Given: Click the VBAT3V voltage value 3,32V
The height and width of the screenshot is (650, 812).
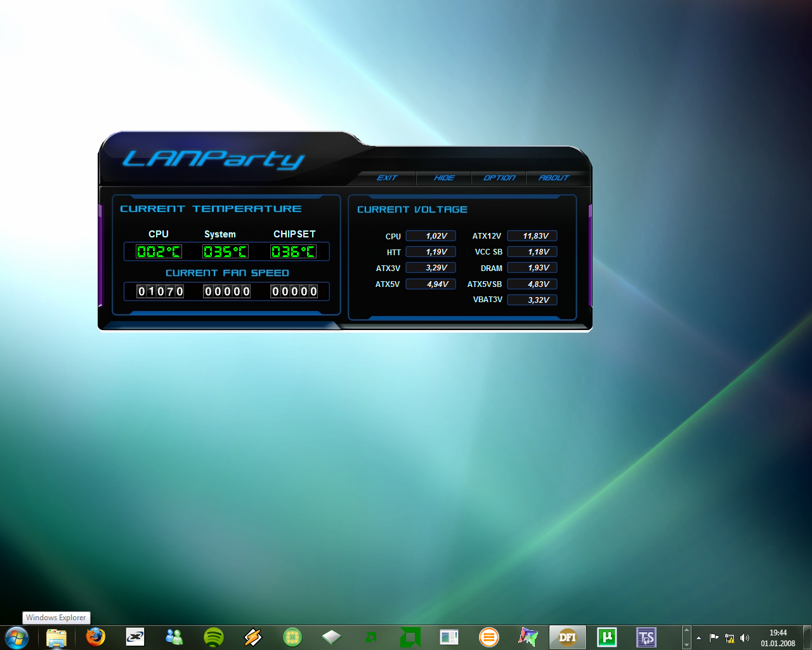Looking at the screenshot, I should pyautogui.click(x=532, y=300).
